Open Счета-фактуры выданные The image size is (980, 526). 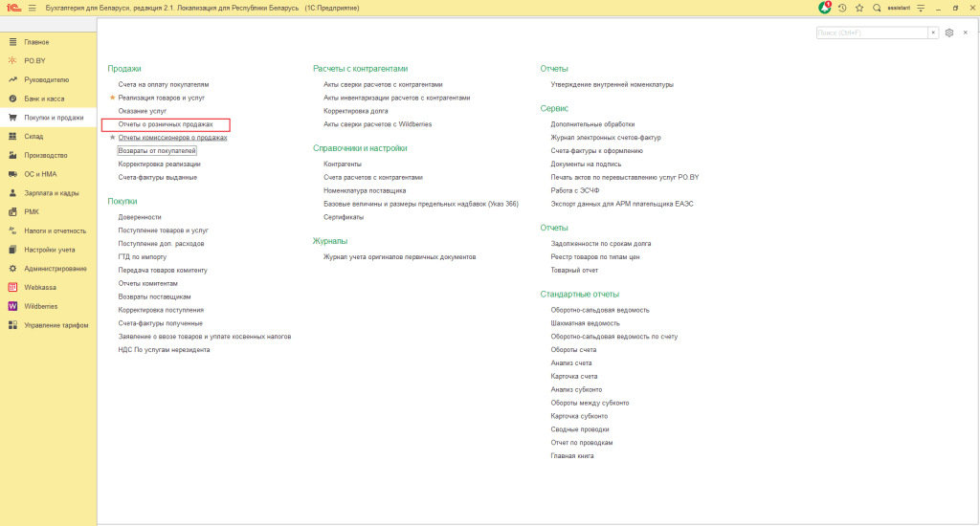pos(158,178)
